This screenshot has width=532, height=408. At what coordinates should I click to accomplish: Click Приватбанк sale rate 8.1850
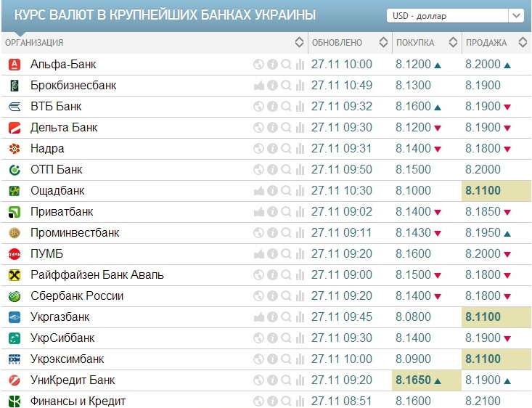pyautogui.click(x=483, y=211)
